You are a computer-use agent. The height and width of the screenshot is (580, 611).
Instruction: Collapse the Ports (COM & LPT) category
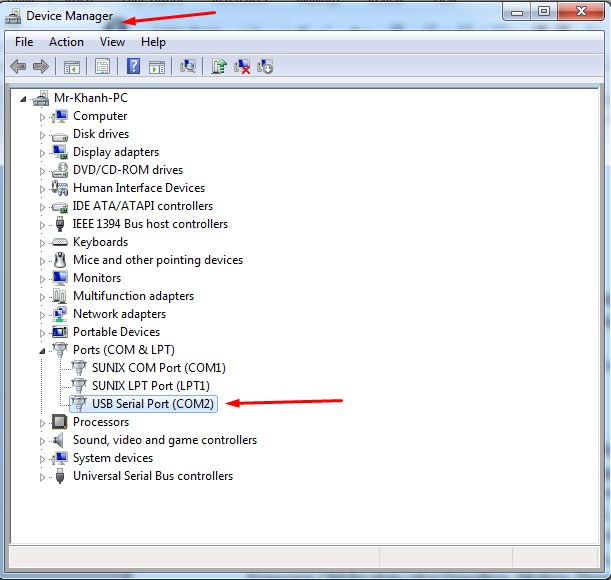coord(42,351)
